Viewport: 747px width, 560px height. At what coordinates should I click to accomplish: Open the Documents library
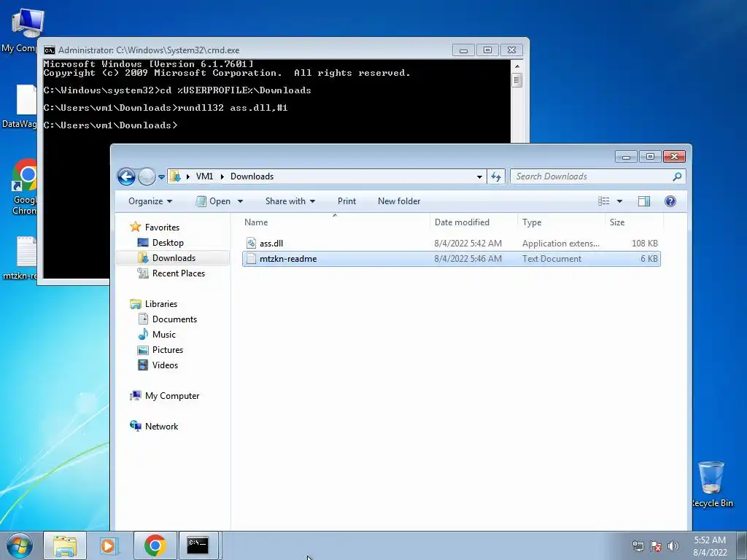coord(174,319)
